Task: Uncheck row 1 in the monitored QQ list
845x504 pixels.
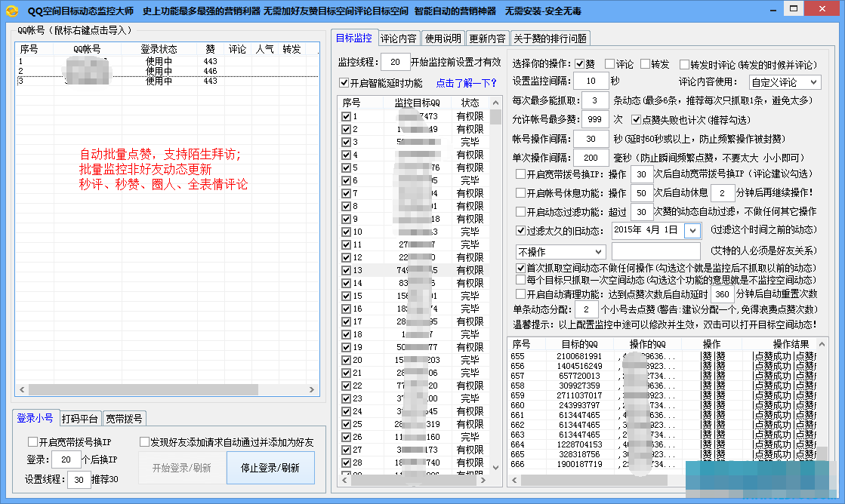Action: (346, 116)
